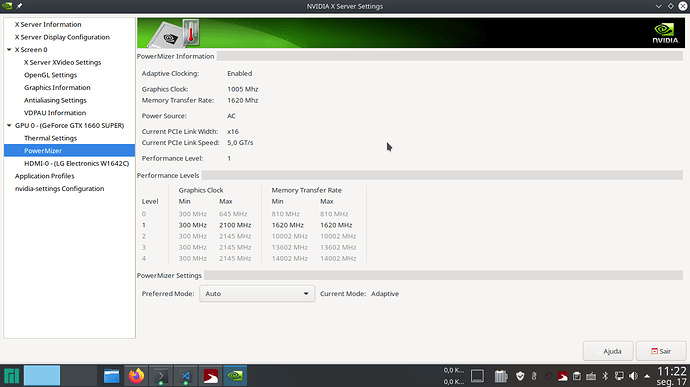690x387 pixels.
Task: Click the Graphics Clock value 1005 Mhz
Action: (x=242, y=89)
